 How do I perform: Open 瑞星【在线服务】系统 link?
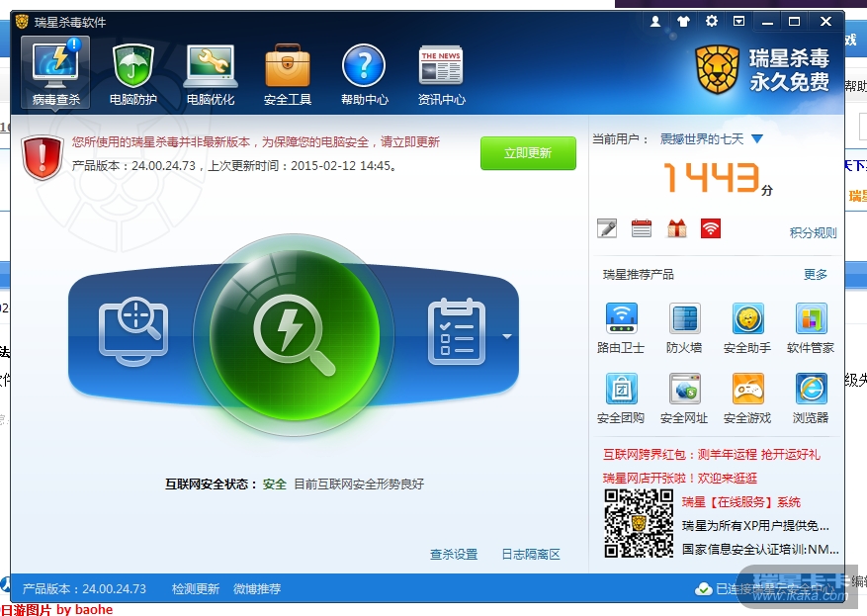pyautogui.click(x=740, y=502)
